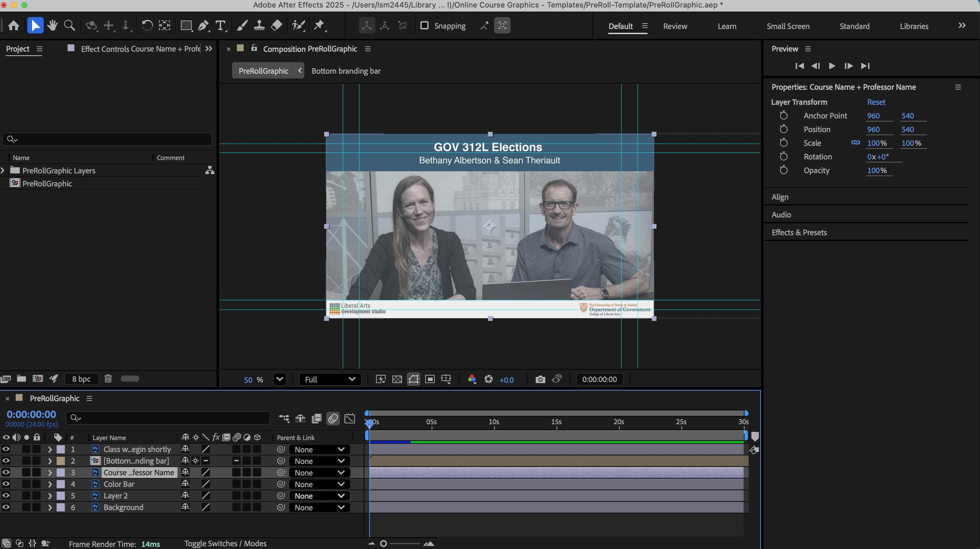Open parent dropdown for Layer 2
Image resolution: width=980 pixels, height=549 pixels.
pyautogui.click(x=319, y=496)
